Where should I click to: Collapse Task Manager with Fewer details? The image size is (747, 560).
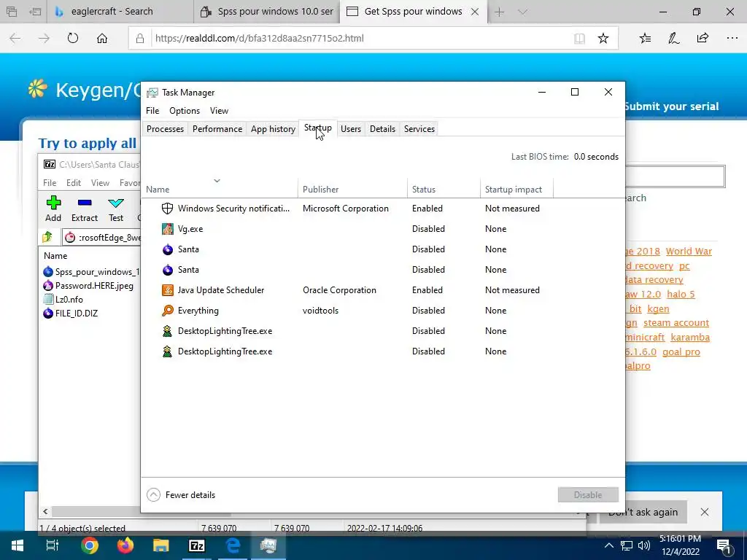tap(181, 495)
